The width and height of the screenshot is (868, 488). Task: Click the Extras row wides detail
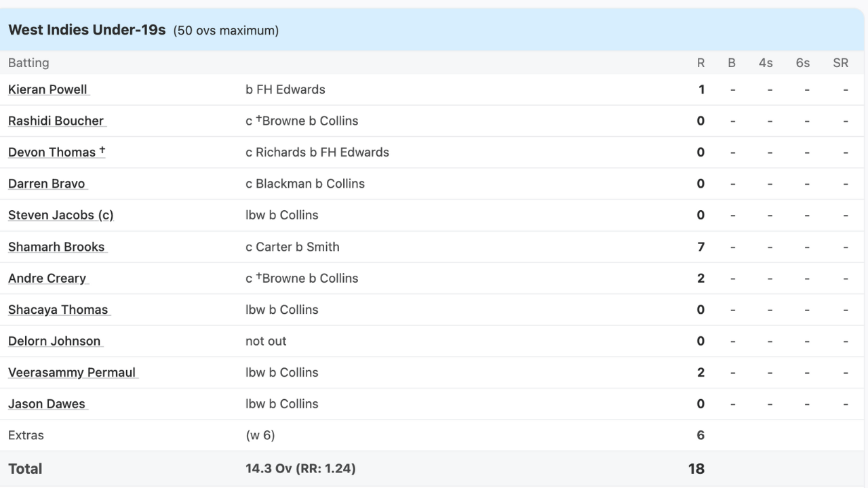(x=260, y=435)
